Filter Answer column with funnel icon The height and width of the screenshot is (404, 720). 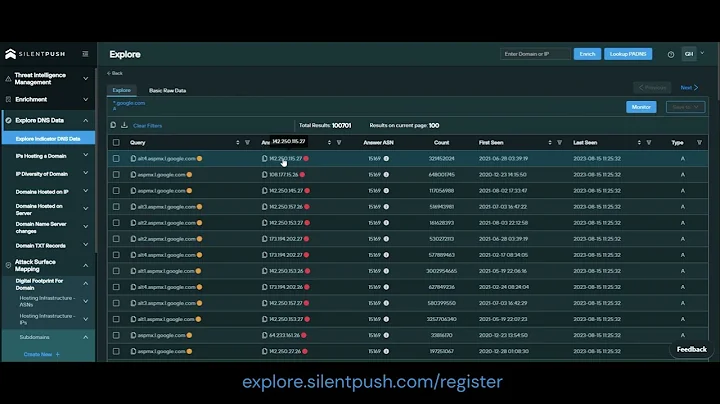339,142
